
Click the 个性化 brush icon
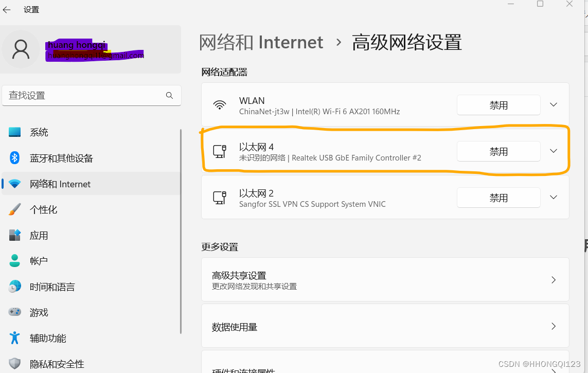point(14,209)
